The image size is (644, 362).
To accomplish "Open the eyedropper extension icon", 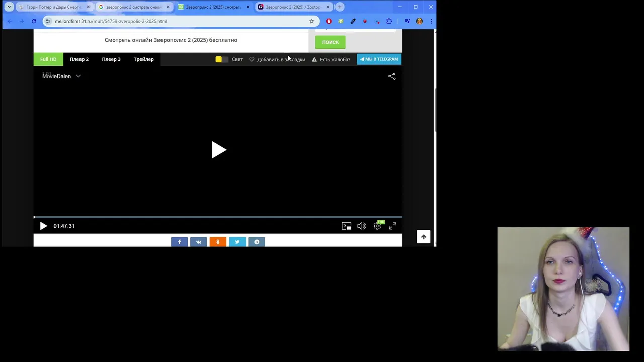I will click(x=353, y=21).
